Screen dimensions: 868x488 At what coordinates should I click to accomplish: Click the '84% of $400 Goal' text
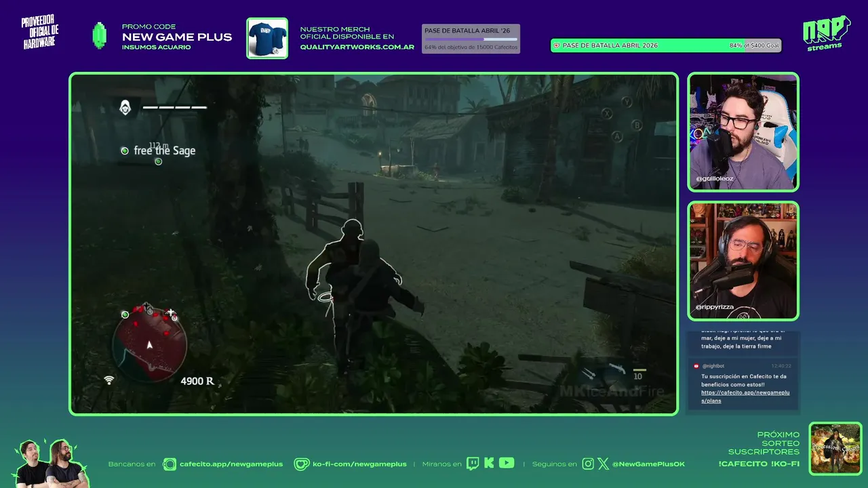[754, 45]
